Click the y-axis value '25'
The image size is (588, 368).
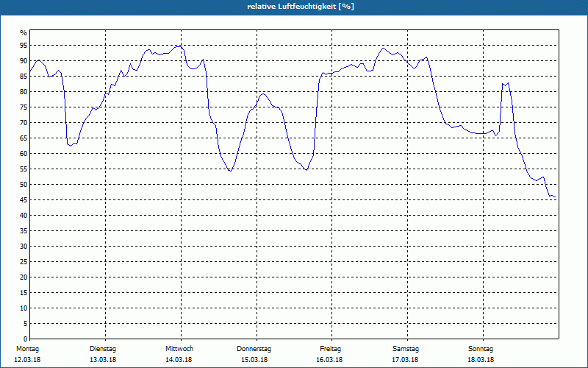24,262
